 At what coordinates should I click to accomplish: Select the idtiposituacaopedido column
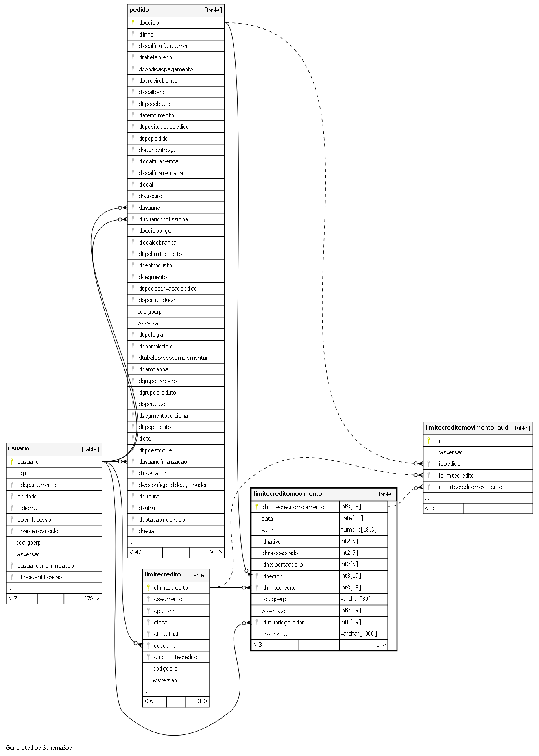tap(176, 127)
